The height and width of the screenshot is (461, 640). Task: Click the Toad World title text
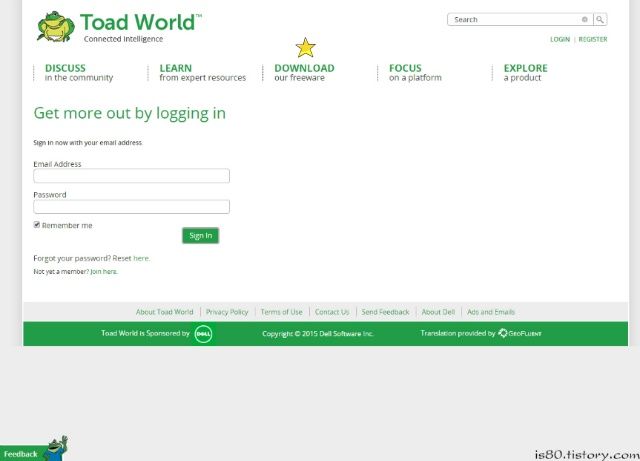(x=141, y=22)
